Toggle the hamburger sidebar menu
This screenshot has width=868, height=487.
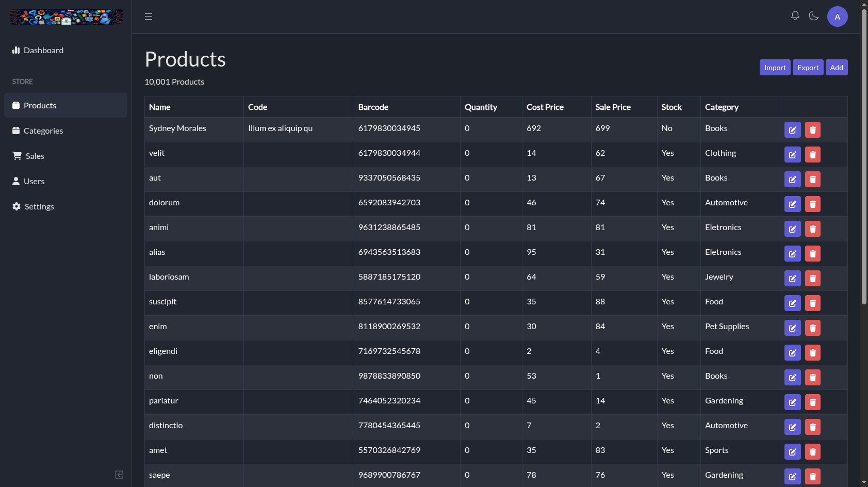coord(149,17)
